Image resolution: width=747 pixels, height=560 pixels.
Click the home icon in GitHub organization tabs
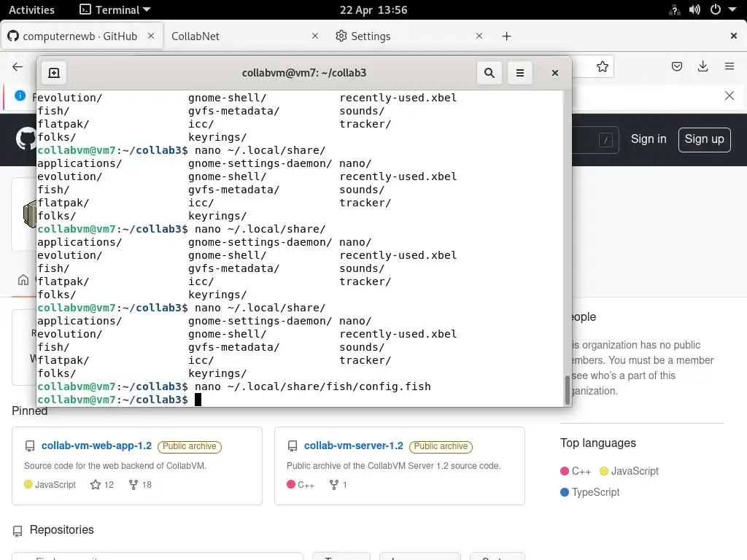point(23,279)
